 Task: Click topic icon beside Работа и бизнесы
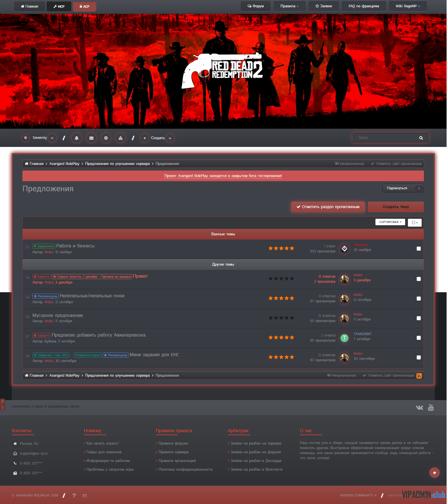pyautogui.click(x=27, y=247)
